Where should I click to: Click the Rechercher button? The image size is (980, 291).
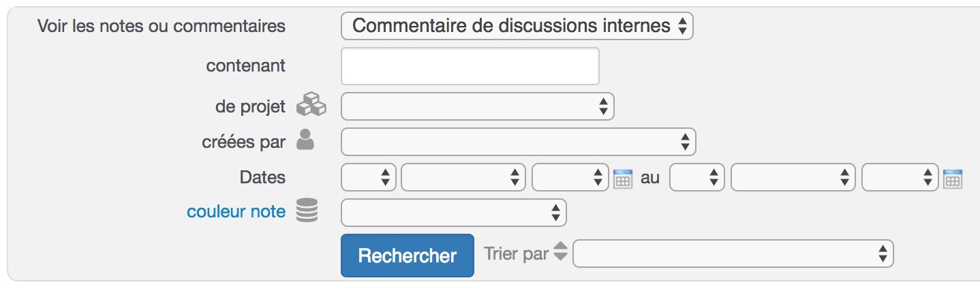[408, 256]
